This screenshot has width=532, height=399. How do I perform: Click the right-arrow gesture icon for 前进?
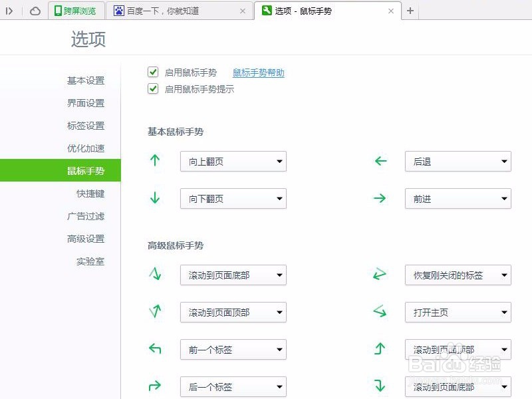379,198
